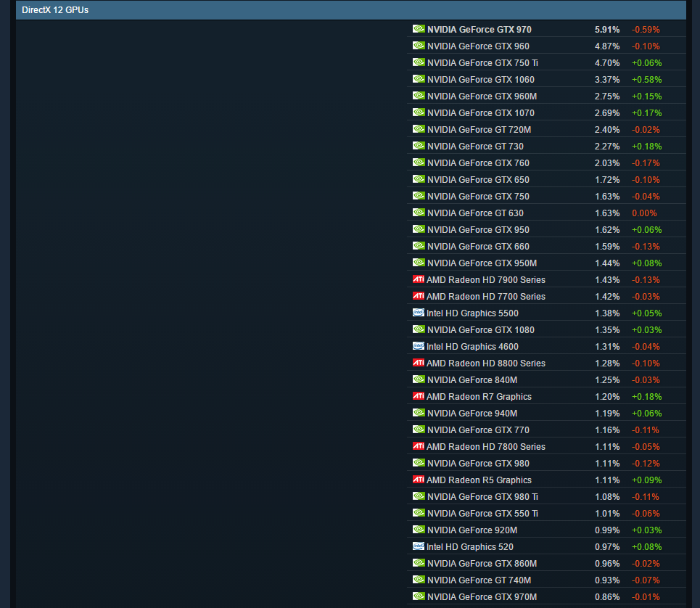Click the NVIDIA icon beside GeForce 840M

coord(419,379)
